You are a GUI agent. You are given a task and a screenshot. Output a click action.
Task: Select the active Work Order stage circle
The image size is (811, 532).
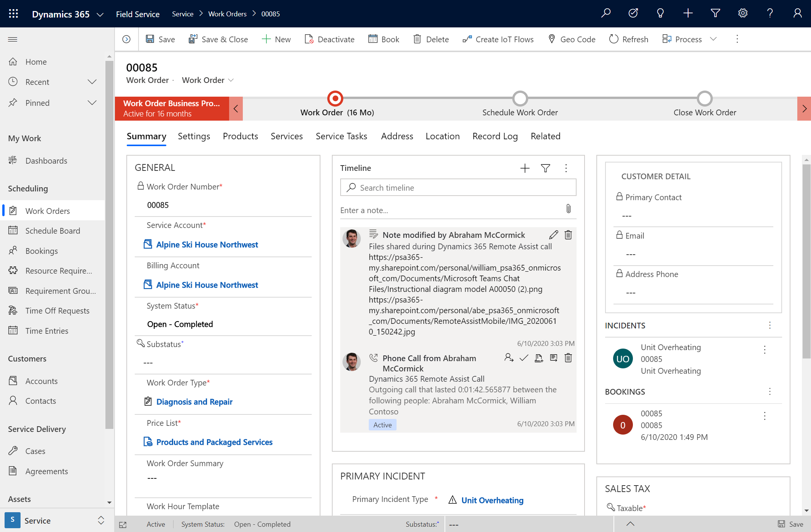coord(335,99)
